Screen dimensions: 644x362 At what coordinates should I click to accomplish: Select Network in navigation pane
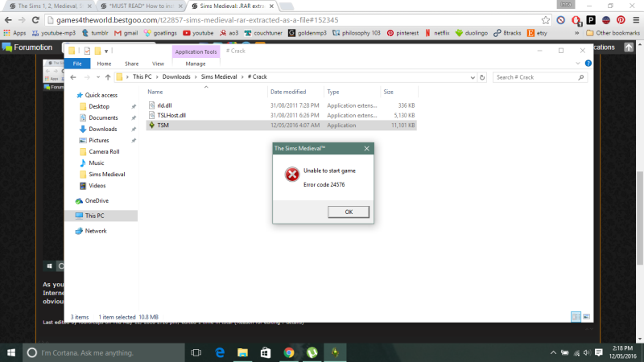click(96, 231)
